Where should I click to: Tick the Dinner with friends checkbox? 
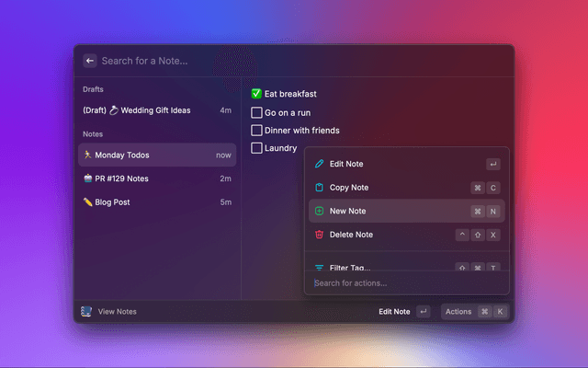pos(257,130)
